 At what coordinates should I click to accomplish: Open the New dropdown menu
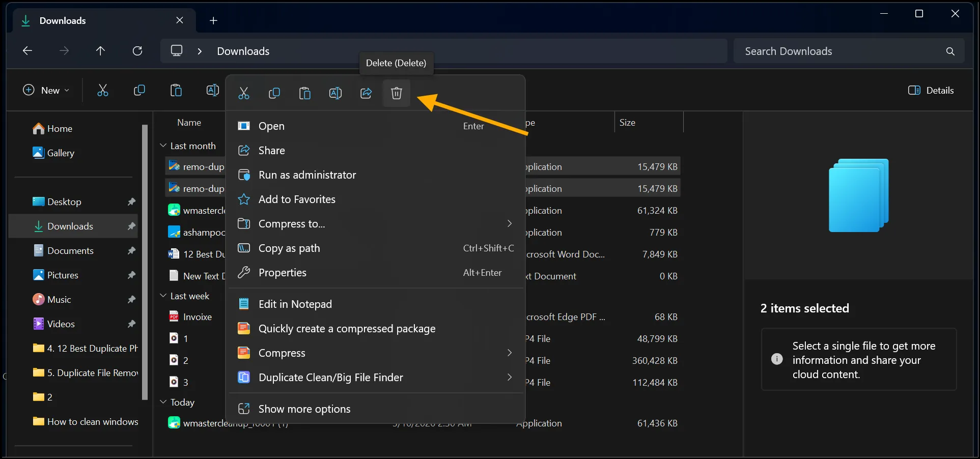point(46,90)
